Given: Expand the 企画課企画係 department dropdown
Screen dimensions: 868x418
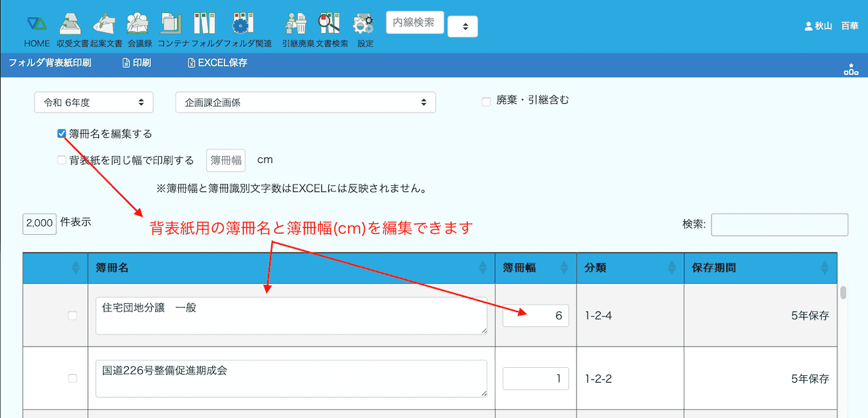Looking at the screenshot, I should (305, 102).
